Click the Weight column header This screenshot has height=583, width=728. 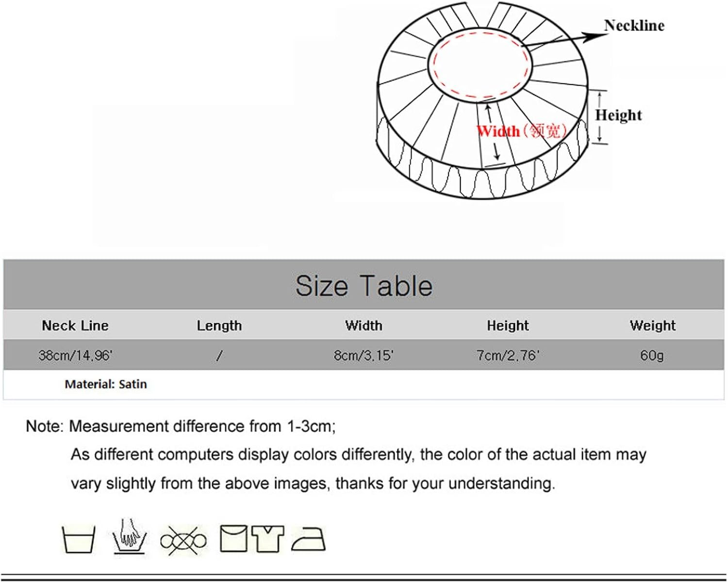point(652,325)
